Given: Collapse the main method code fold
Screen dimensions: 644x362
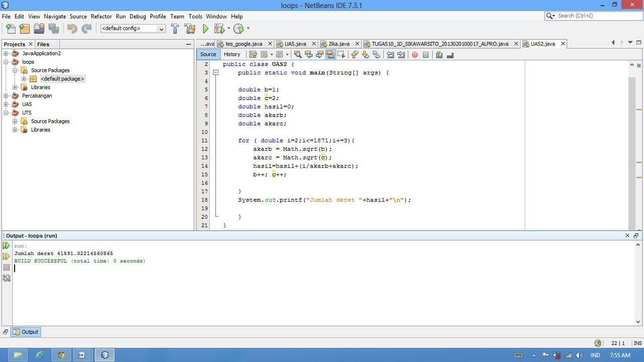Looking at the screenshot, I should tap(215, 73).
